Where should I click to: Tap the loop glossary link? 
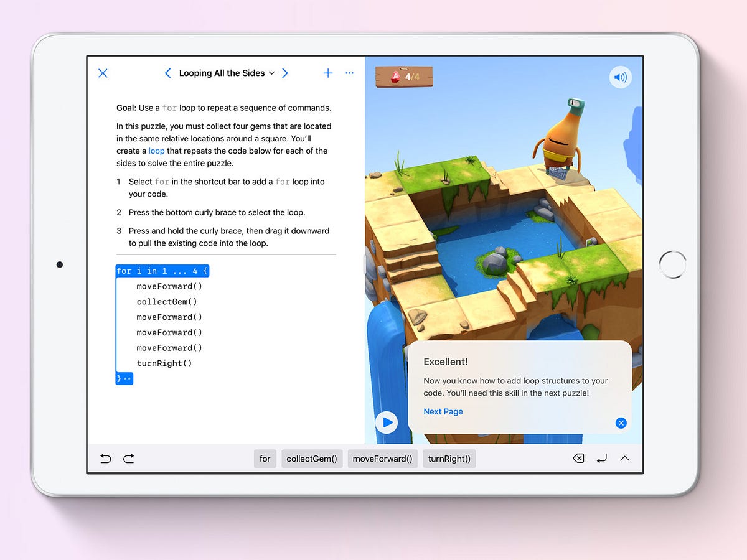156,151
